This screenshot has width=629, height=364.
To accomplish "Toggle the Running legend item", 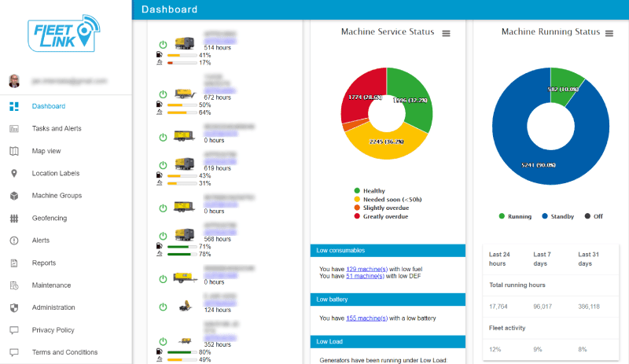I will (x=517, y=216).
